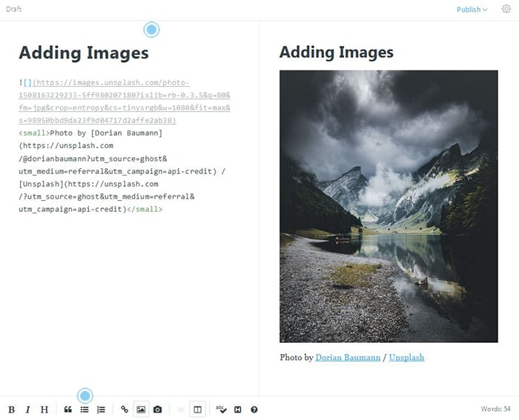The height and width of the screenshot is (420, 519).
Task: Follow the Unsplash link in preview
Action: pos(406,358)
